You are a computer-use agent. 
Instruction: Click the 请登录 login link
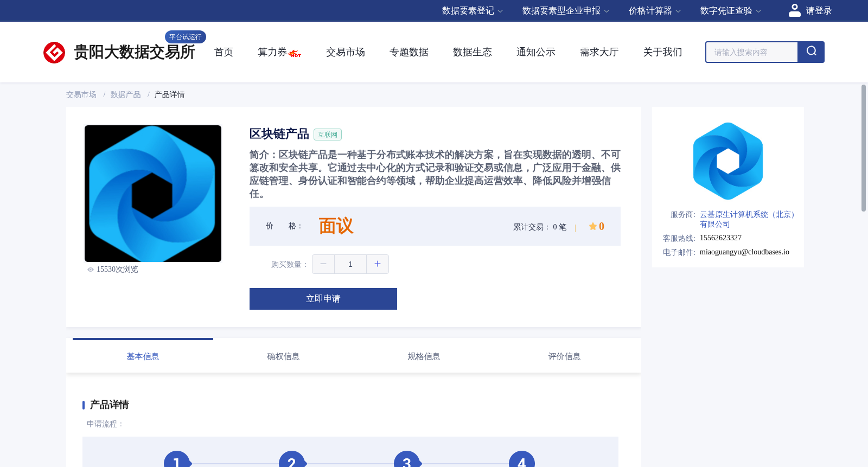point(819,11)
